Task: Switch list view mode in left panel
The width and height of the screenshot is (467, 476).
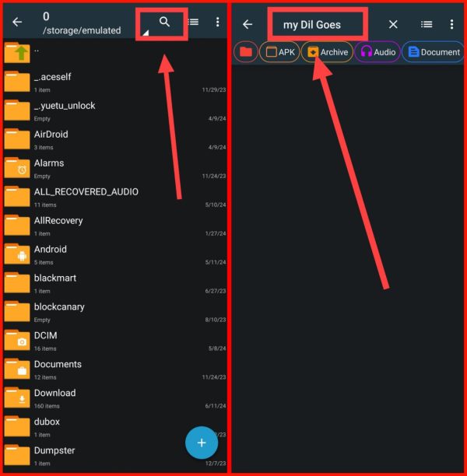Action: pyautogui.click(x=194, y=22)
